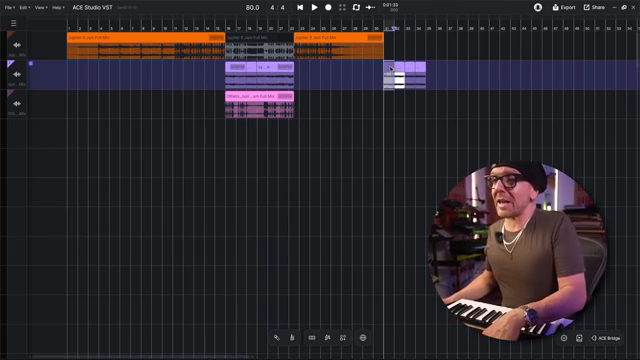This screenshot has height=360, width=640.
Task: Click the mixer sliders icon in bottom toolbar
Action: click(x=327, y=338)
